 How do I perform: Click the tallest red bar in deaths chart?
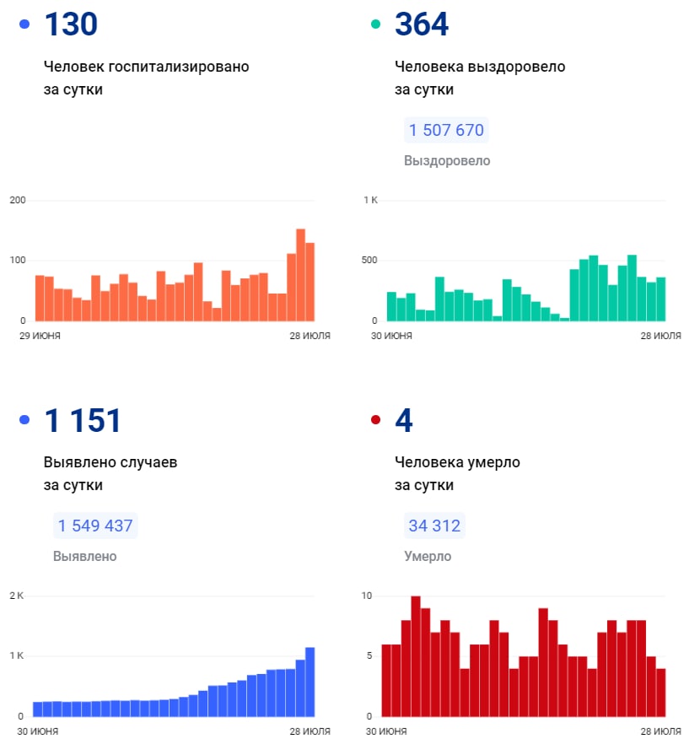(x=416, y=656)
